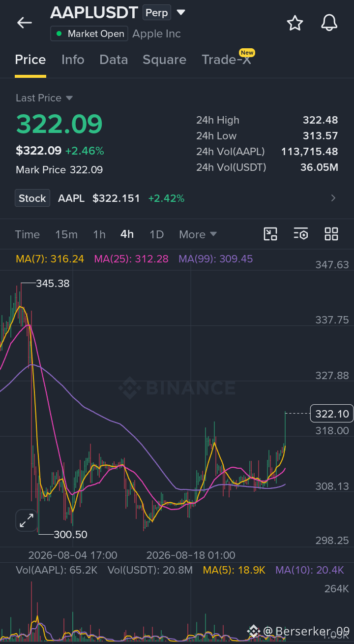Go back with the left arrow

pos(24,23)
